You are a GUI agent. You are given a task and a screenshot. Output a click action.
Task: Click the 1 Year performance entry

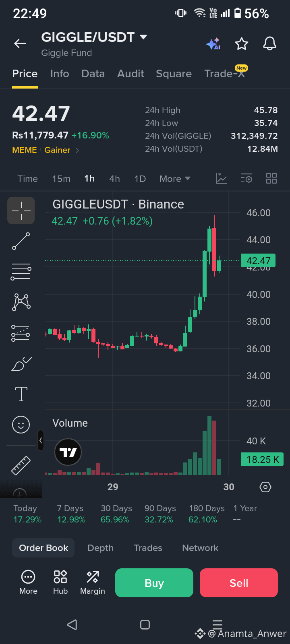tap(245, 514)
